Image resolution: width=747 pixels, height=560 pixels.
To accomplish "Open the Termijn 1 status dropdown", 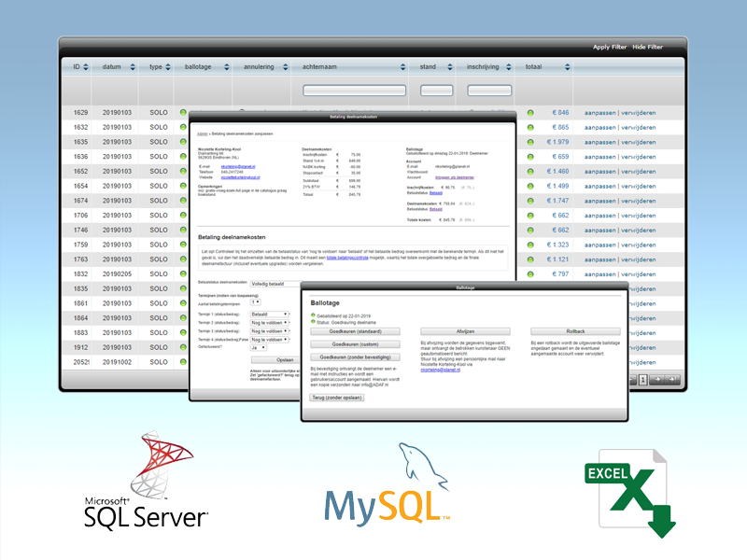I will pyautogui.click(x=269, y=315).
